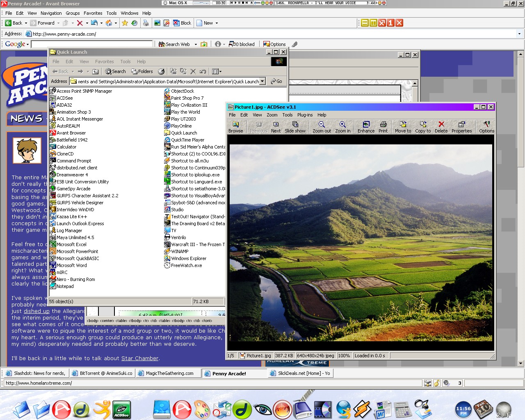Click Print icon in Avant Browser toolbar

tap(146, 23)
